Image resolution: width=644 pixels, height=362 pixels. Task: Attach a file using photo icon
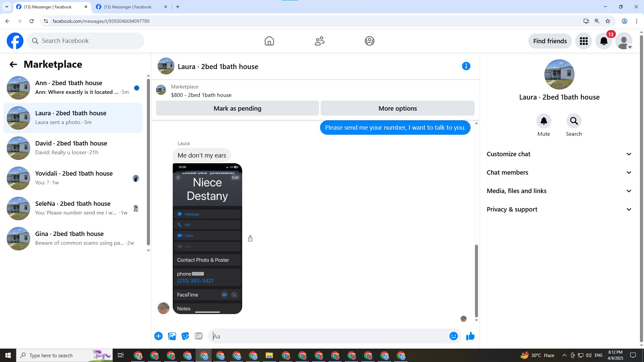[172, 336]
